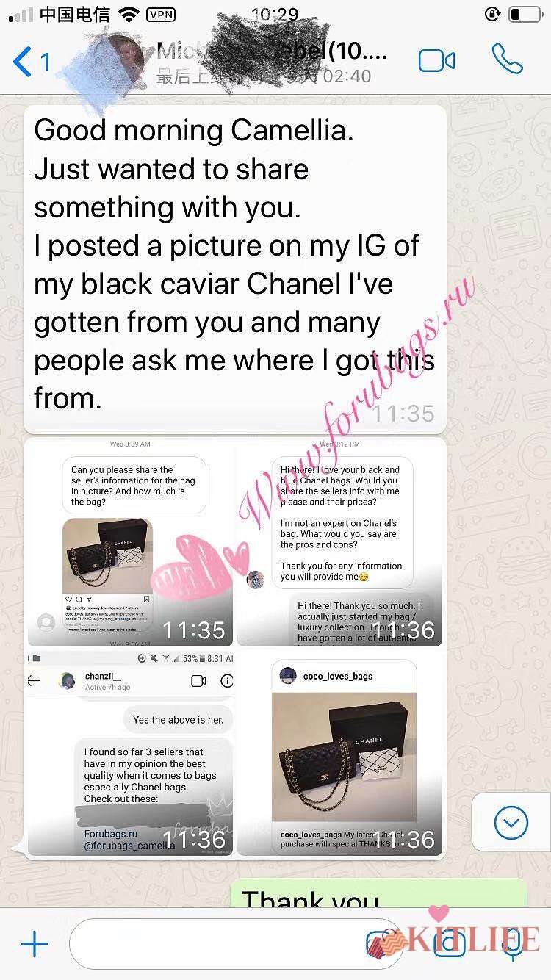Image resolution: width=551 pixels, height=980 pixels.
Task: Tap the back arrow to the chat list
Action: [23, 61]
